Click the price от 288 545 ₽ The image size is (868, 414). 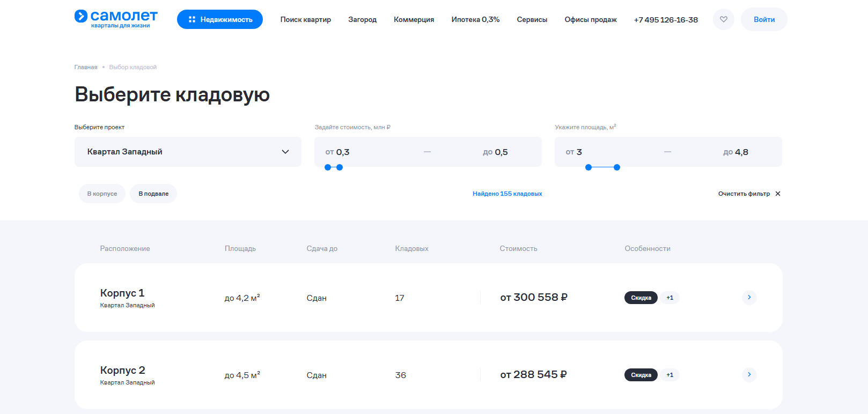point(534,374)
